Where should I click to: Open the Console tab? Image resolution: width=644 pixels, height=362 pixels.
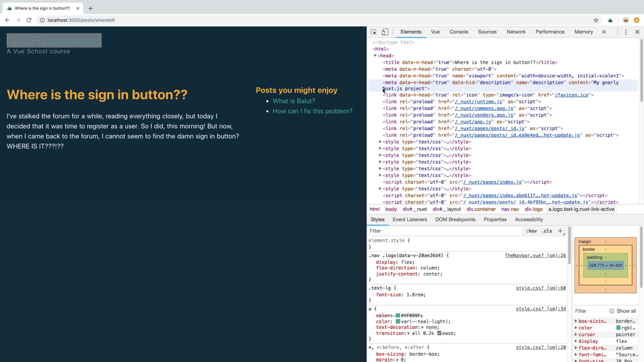pyautogui.click(x=459, y=32)
